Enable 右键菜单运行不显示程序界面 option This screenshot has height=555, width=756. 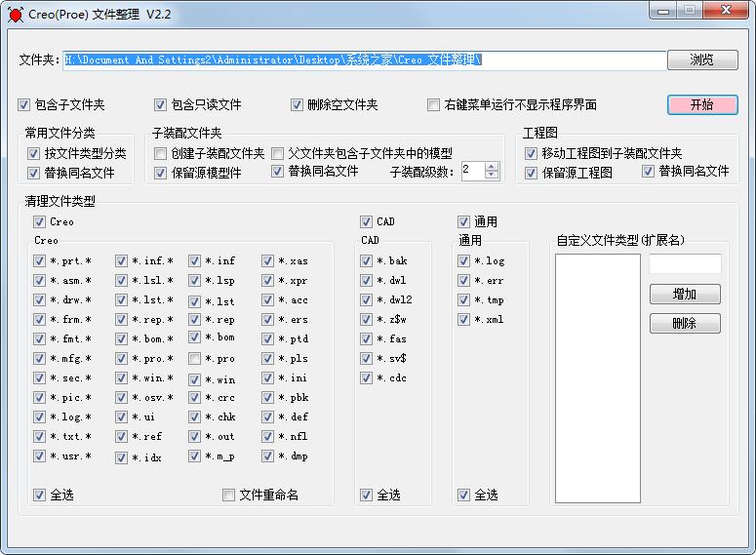(434, 104)
